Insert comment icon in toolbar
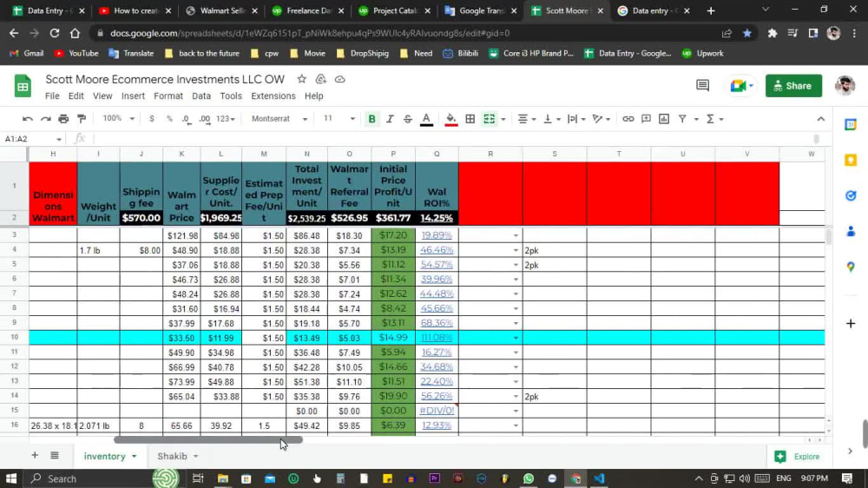Viewport: 868px width, 488px height. (x=646, y=119)
